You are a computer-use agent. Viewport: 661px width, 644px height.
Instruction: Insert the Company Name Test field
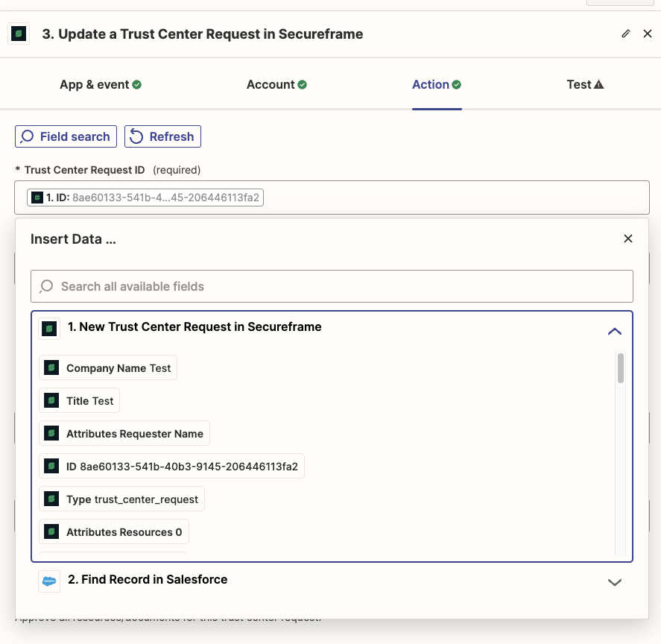tap(108, 367)
